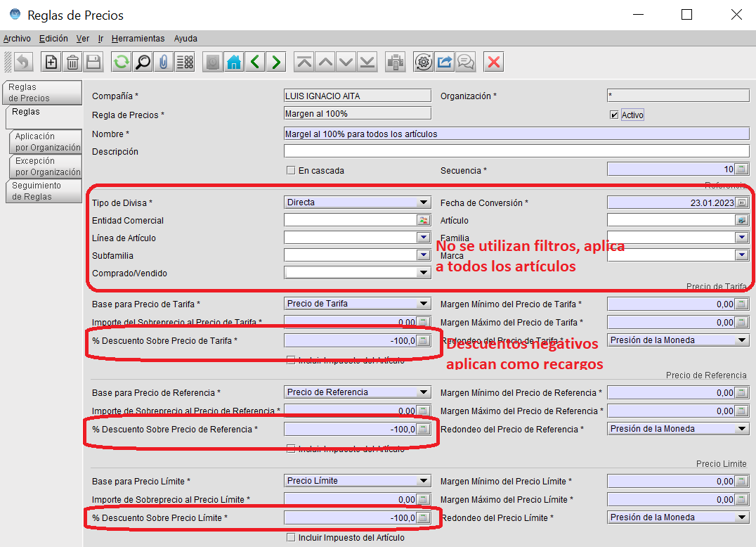The height and width of the screenshot is (547, 756).
Task: Open the Ir menu
Action: coord(100,39)
